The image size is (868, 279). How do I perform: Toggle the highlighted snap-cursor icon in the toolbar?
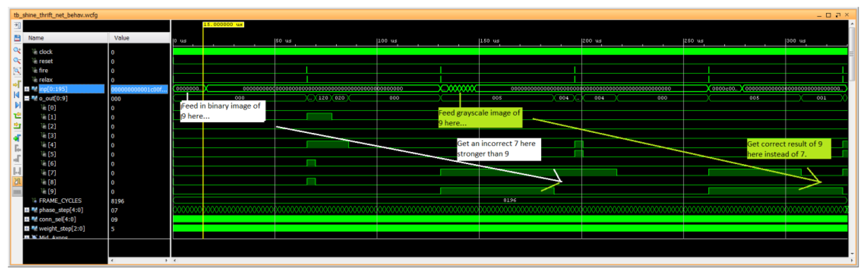pyautogui.click(x=17, y=182)
